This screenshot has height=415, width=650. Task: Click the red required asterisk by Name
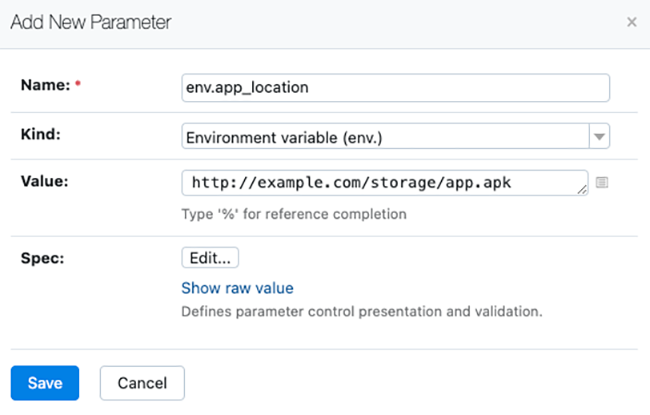tap(78, 86)
